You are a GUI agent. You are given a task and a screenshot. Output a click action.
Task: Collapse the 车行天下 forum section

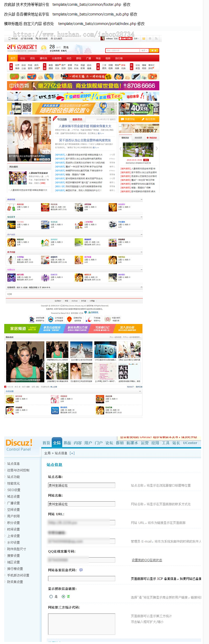142,217
